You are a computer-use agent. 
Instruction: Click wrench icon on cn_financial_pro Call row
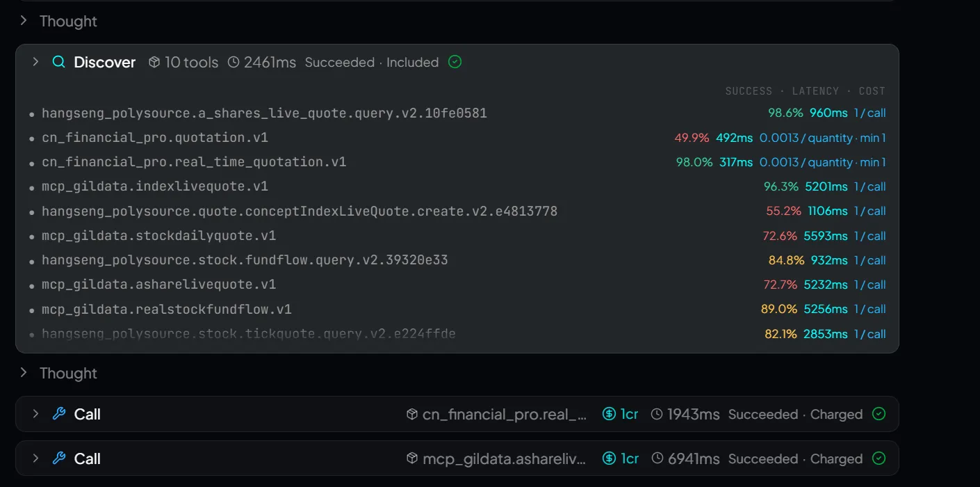[x=59, y=414]
